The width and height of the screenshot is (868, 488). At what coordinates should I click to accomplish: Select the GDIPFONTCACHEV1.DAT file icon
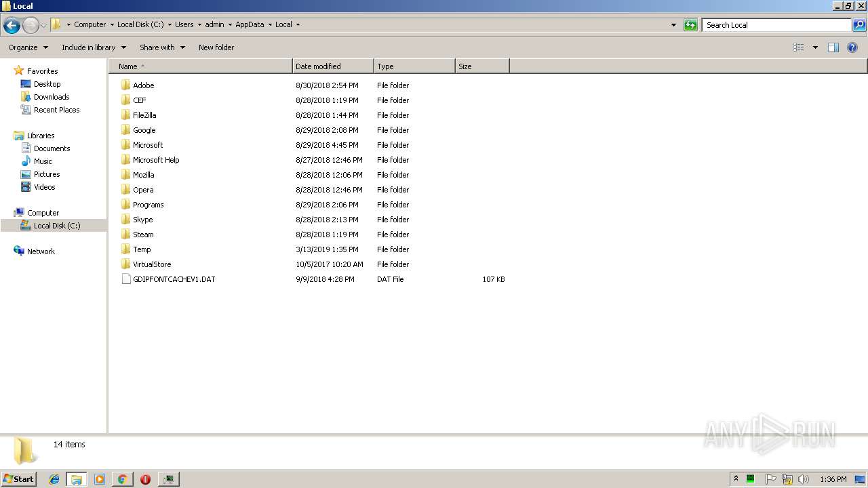point(125,279)
